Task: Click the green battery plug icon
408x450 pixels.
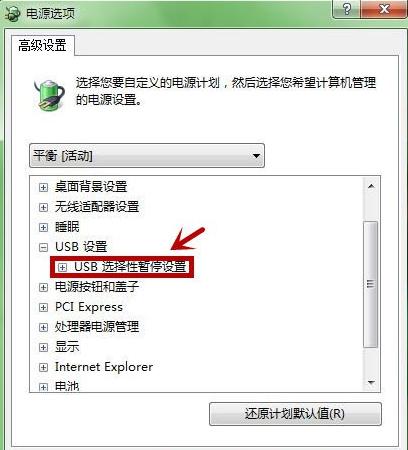Action: (x=49, y=94)
